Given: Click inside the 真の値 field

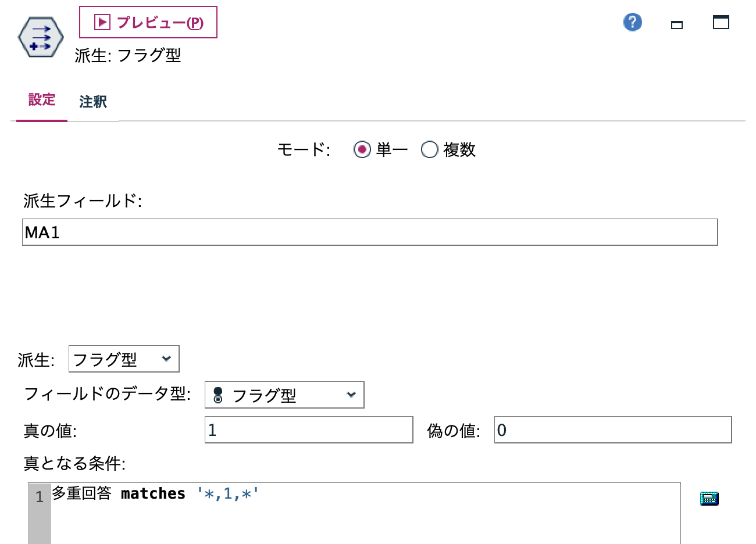Looking at the screenshot, I should point(308,429).
